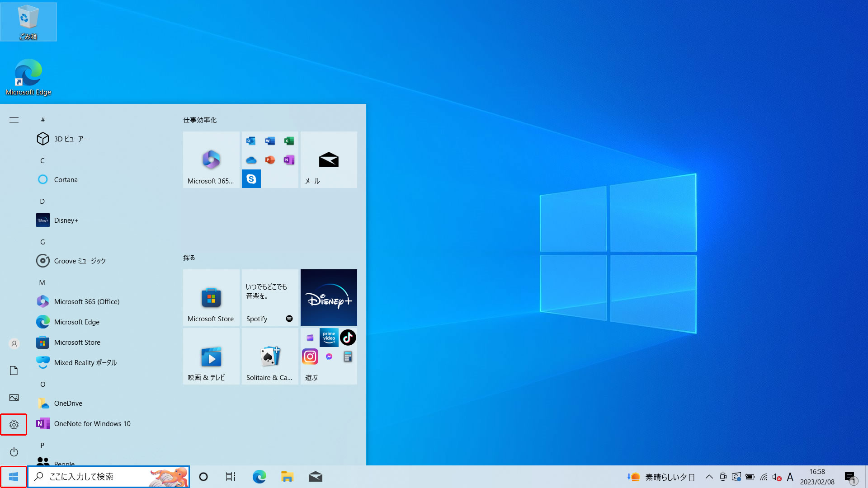Click the user account icon in Start sidebar
The image size is (868, 488).
tap(14, 343)
